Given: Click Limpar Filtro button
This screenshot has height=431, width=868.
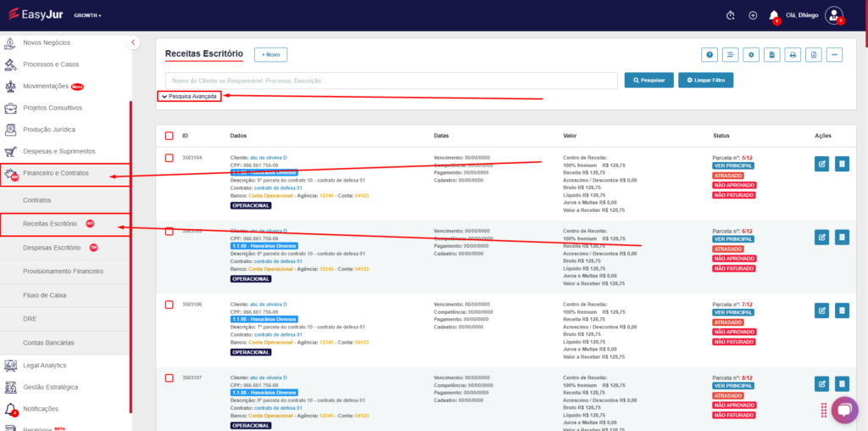Looking at the screenshot, I should 706,81.
